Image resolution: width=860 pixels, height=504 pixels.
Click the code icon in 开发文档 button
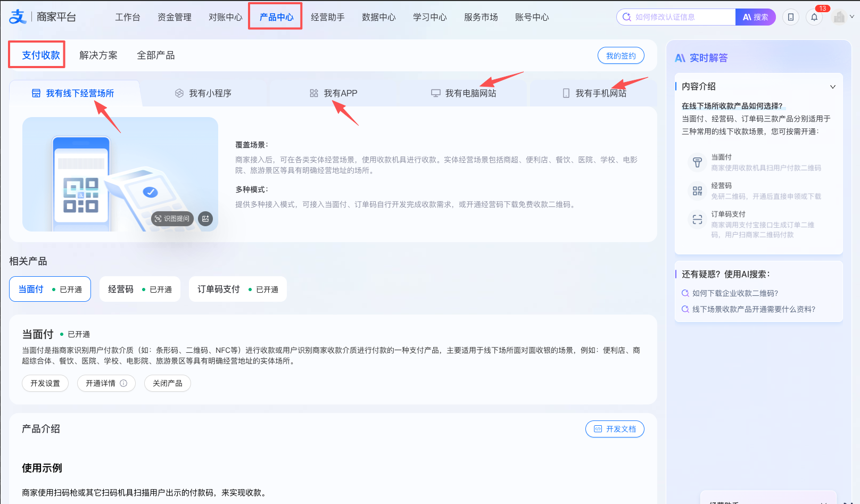(x=598, y=429)
